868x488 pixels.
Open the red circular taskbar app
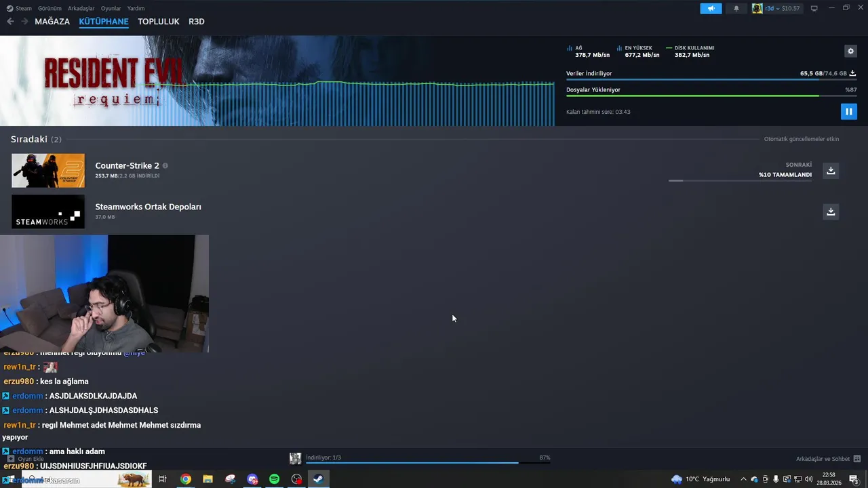tap(296, 479)
